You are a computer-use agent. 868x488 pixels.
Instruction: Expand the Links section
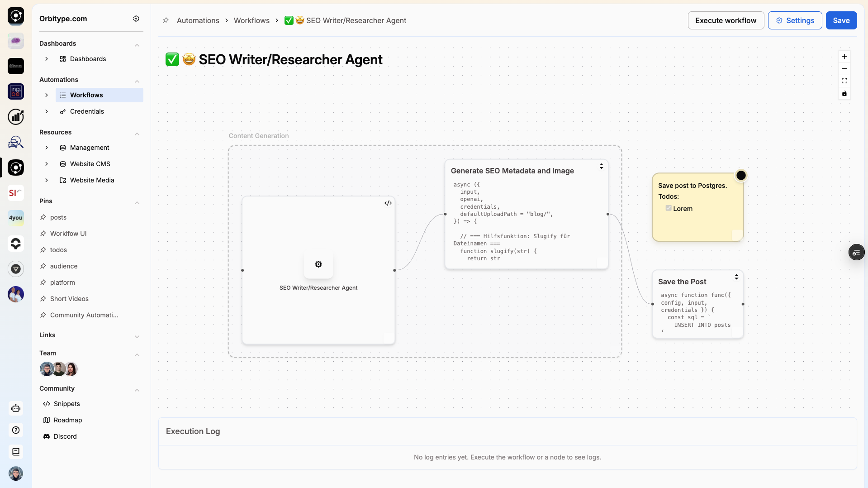point(137,336)
